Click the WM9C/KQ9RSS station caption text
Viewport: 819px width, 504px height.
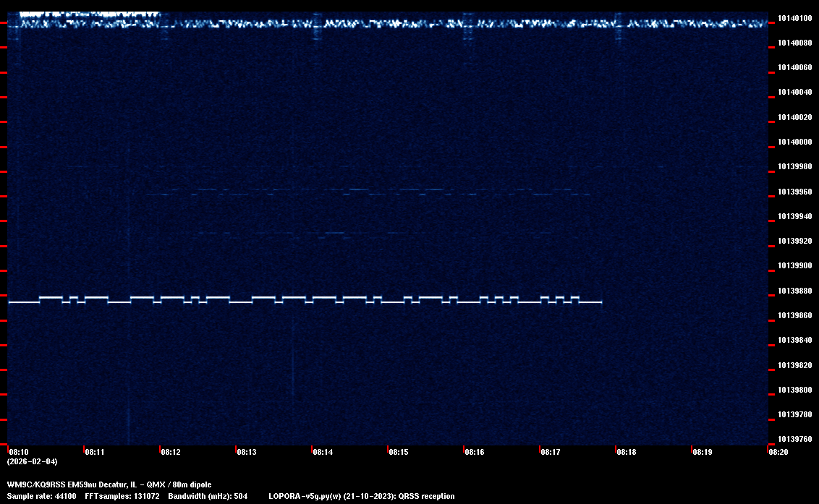point(109,484)
